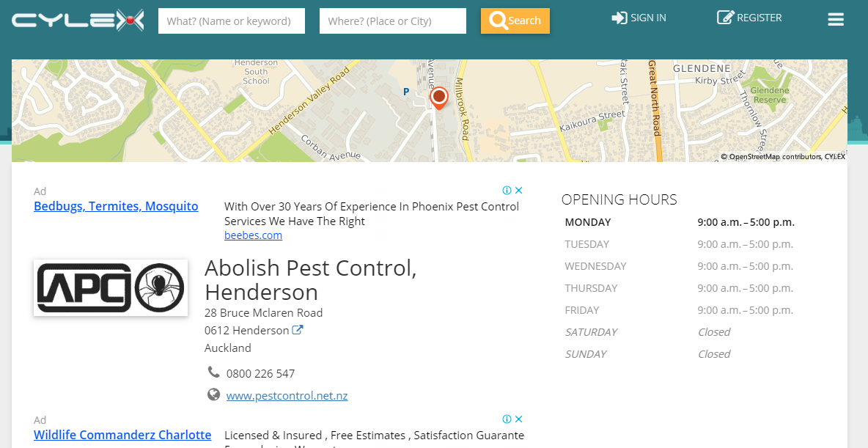Open the www.pestcontrol.net.nz link
Screen dimensions: 868x448
[287, 396]
